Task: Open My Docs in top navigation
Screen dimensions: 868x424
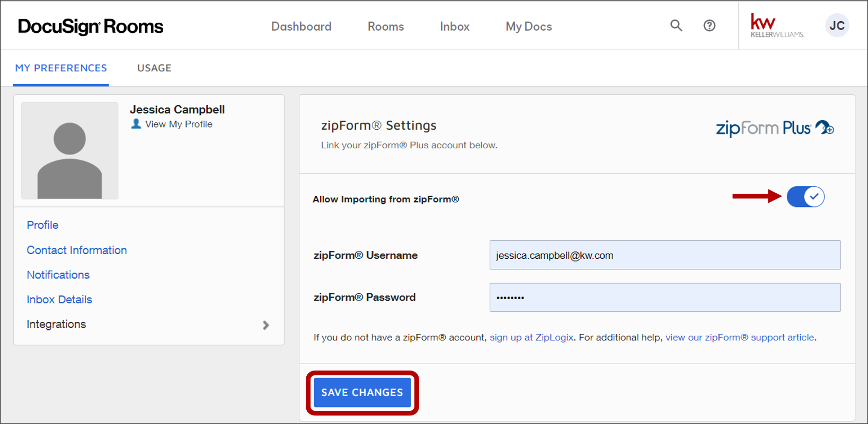Action: 529,26
